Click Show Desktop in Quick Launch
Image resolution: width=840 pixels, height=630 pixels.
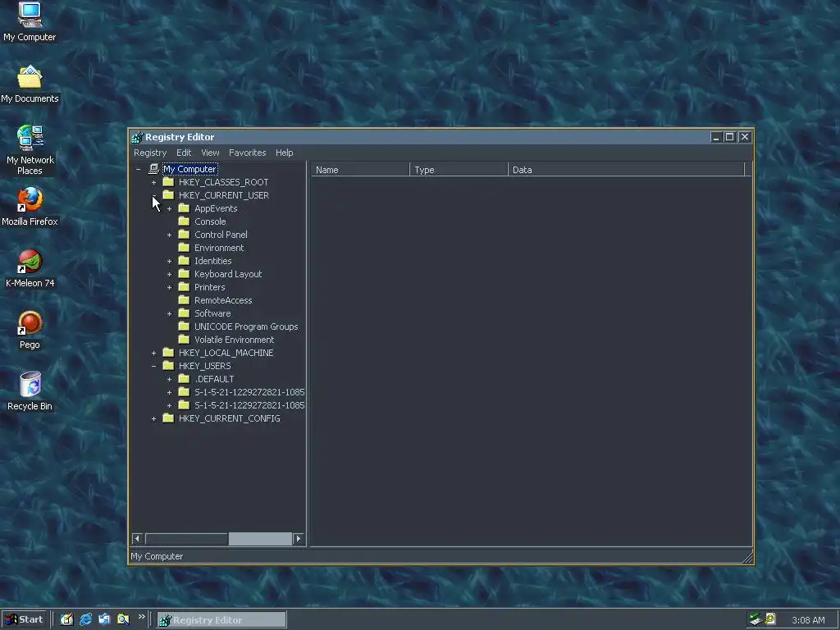pos(66,619)
